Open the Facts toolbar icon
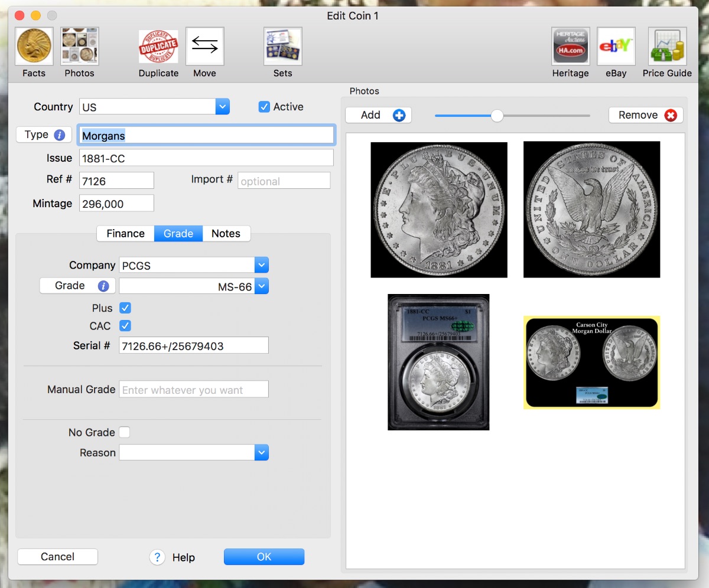The image size is (709, 588). 34,46
